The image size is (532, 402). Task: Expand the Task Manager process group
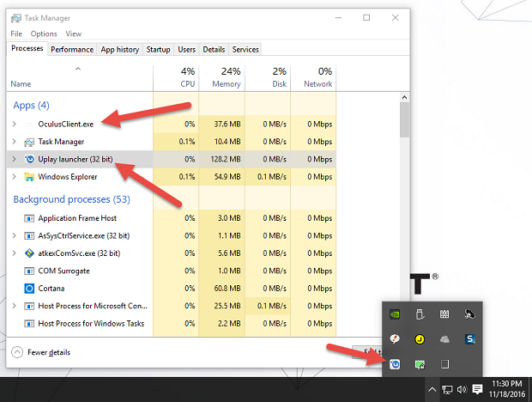point(15,142)
